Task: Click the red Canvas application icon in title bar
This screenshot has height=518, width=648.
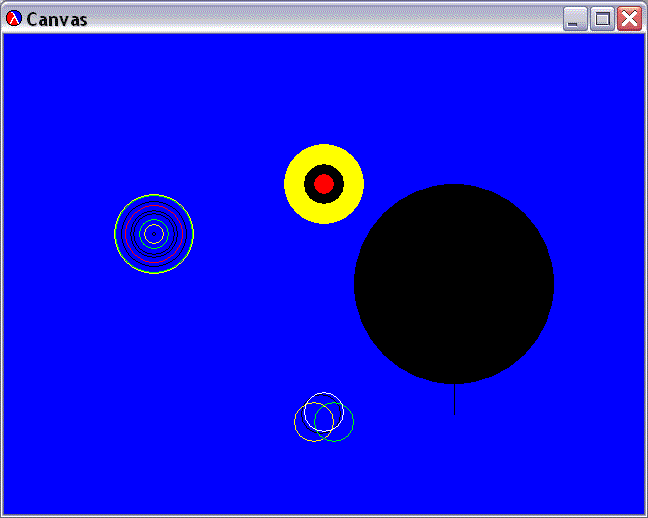Action: point(14,19)
